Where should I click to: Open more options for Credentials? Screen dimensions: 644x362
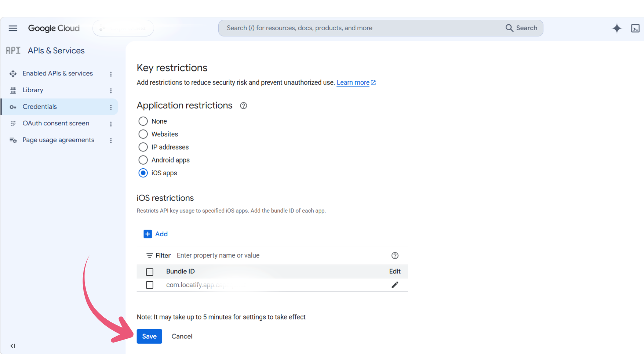point(111,107)
